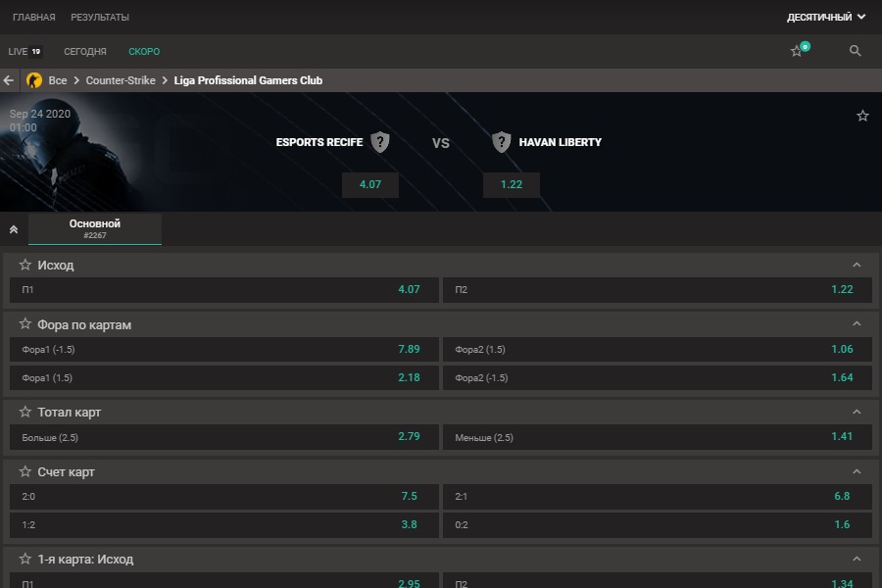
Task: Click the Havan Liberty team shield icon
Action: (502, 142)
